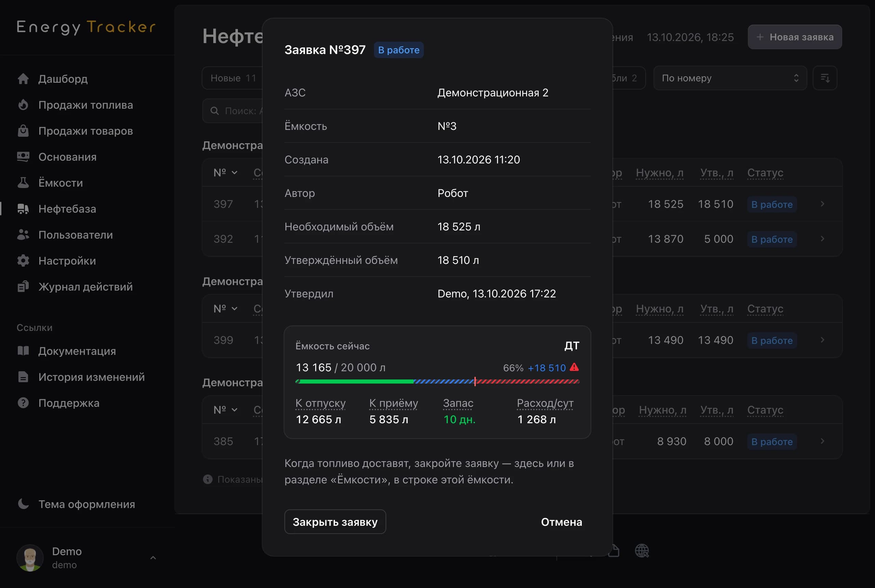Open Журнал действий menu item
875x588 pixels.
85,287
